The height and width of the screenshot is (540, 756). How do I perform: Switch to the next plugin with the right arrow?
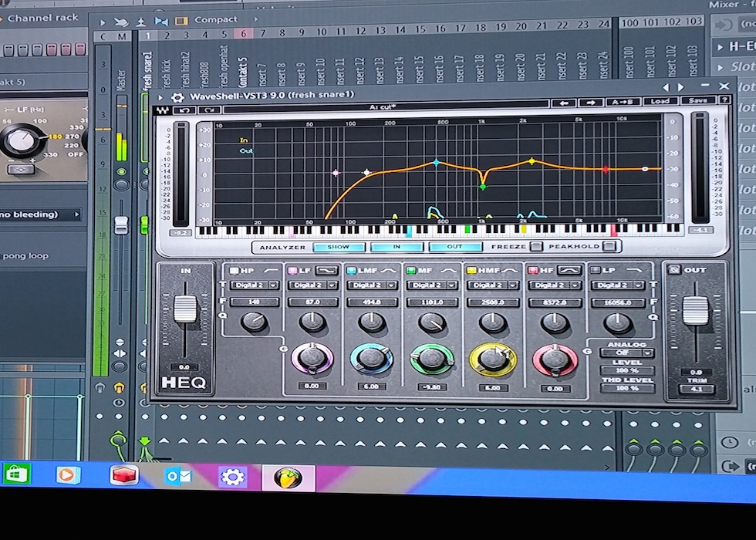coord(680,87)
